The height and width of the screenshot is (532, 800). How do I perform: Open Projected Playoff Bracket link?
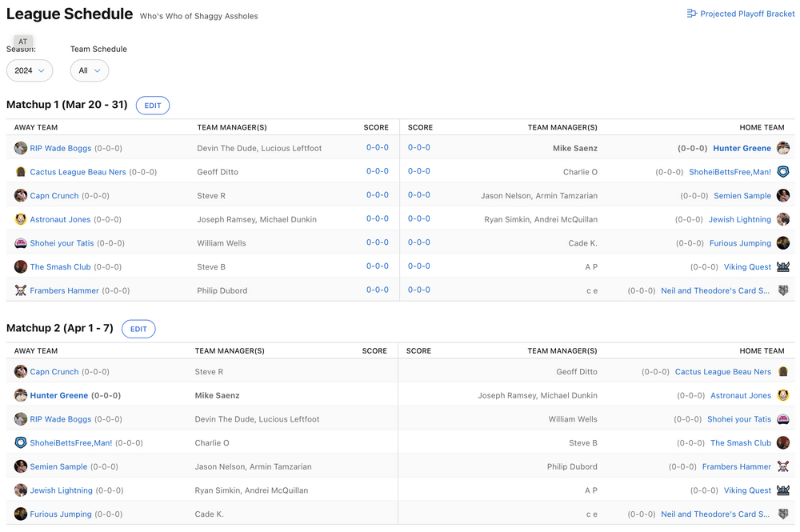pos(747,14)
